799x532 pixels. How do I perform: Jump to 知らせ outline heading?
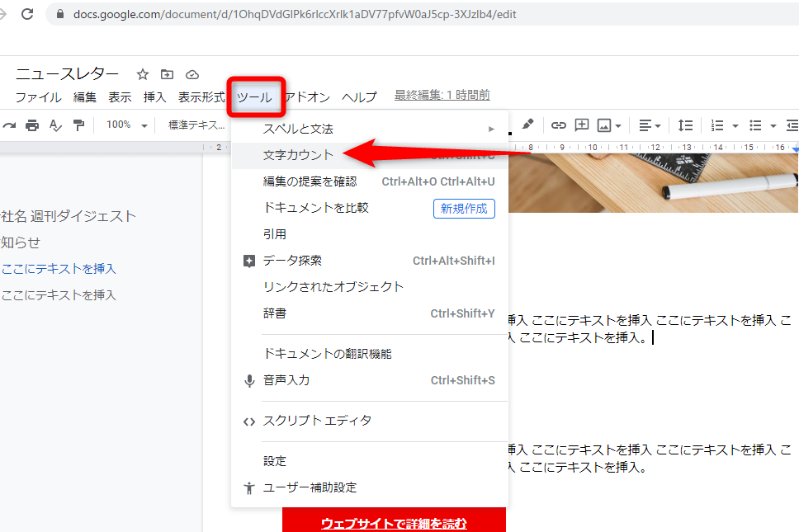click(21, 242)
